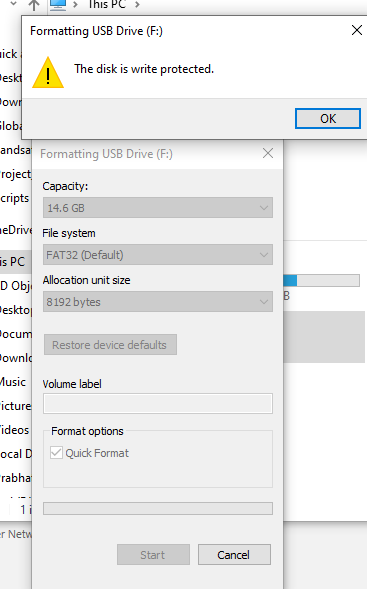Open the File system FAT32 dropdown

(158, 255)
